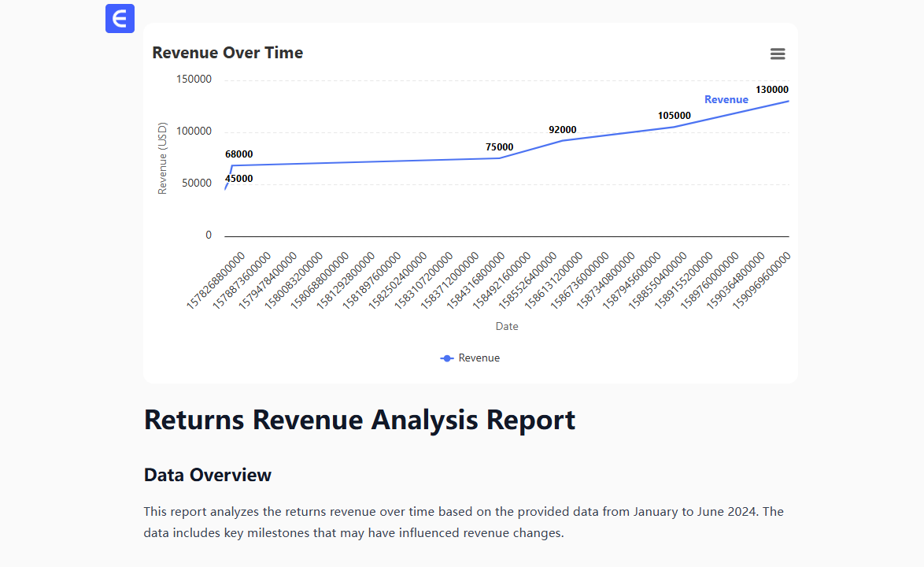Click the Date x-axis title
Viewport: 924px width, 567px height.
click(507, 326)
